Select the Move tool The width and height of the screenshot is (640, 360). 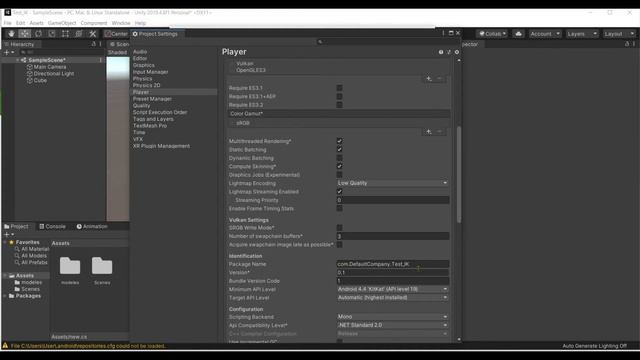point(25,34)
